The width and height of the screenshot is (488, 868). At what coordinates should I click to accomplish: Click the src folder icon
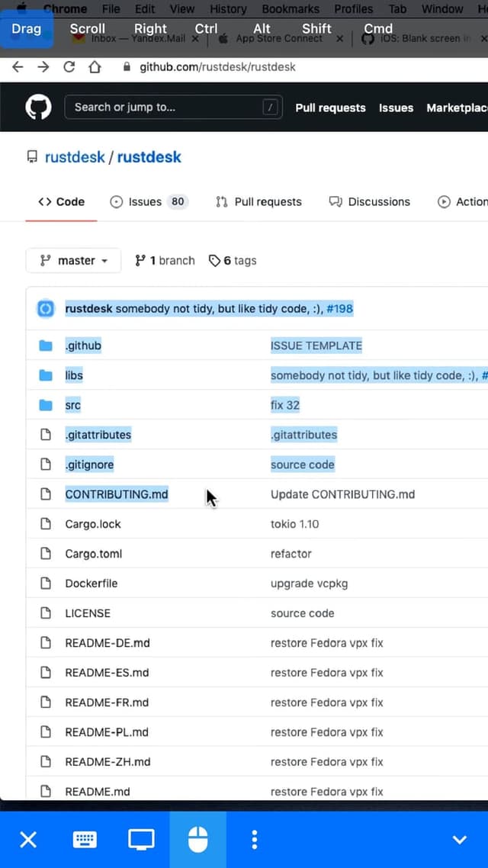[x=46, y=405]
